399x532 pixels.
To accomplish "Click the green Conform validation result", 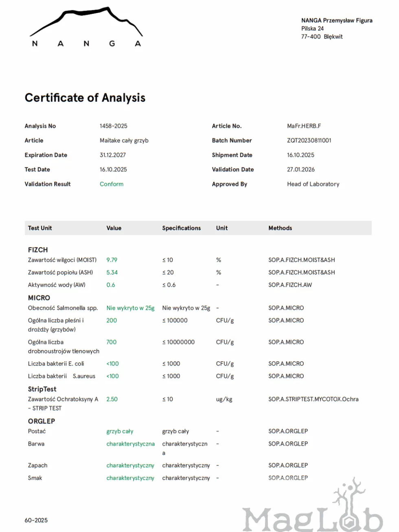I will pos(112,184).
